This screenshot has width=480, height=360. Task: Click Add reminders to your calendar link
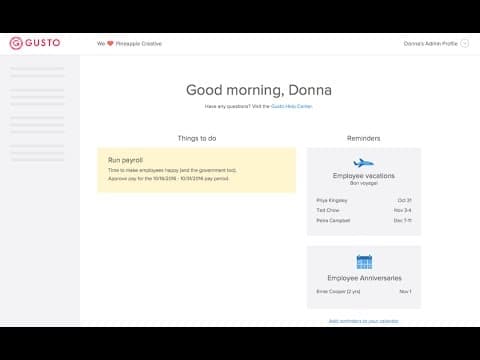pos(364,321)
